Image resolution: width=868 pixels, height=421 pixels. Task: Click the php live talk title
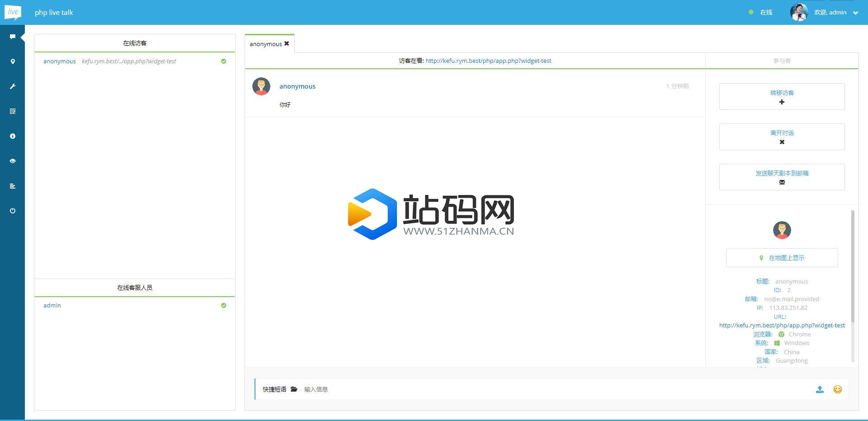54,13
